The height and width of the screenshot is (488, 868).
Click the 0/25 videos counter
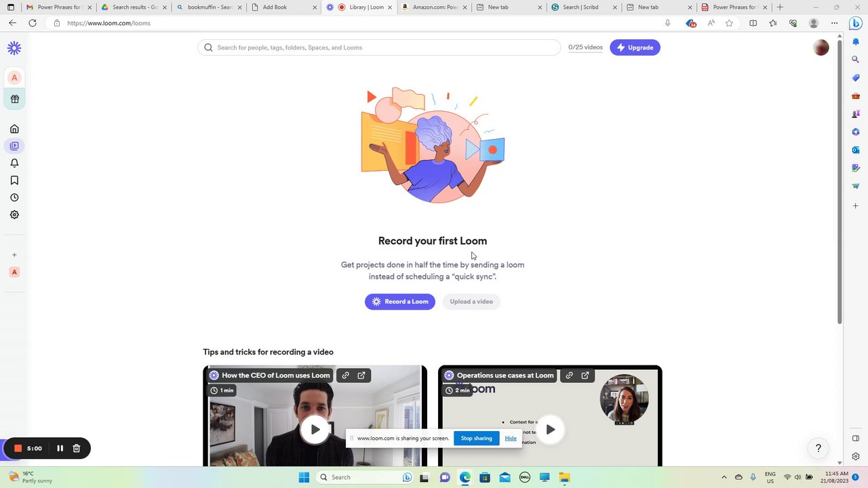(585, 47)
